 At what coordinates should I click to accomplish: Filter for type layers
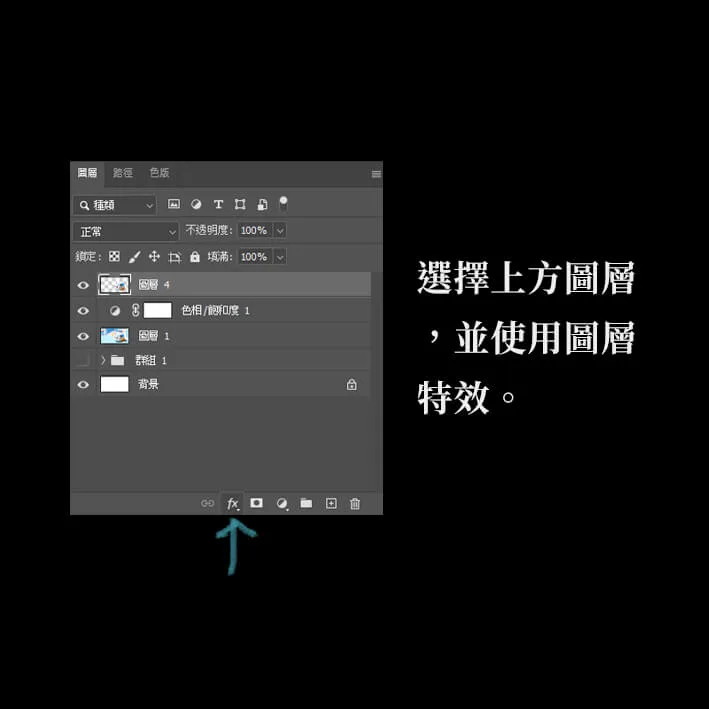218,204
